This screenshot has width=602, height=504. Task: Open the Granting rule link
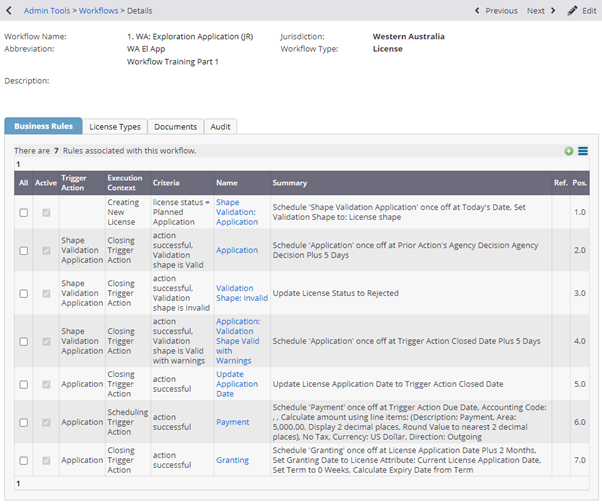[233, 460]
